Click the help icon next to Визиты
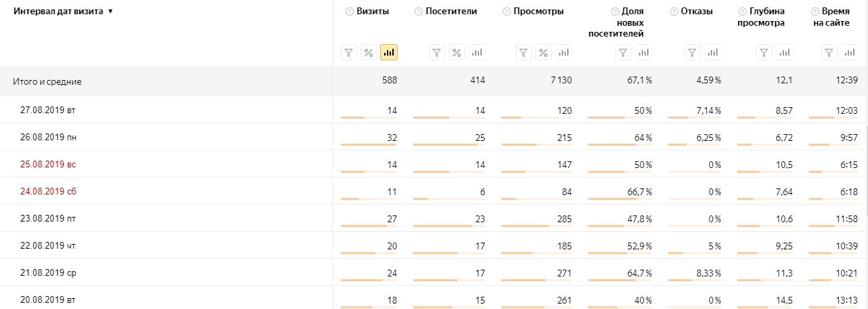The width and height of the screenshot is (868, 309). (x=350, y=12)
